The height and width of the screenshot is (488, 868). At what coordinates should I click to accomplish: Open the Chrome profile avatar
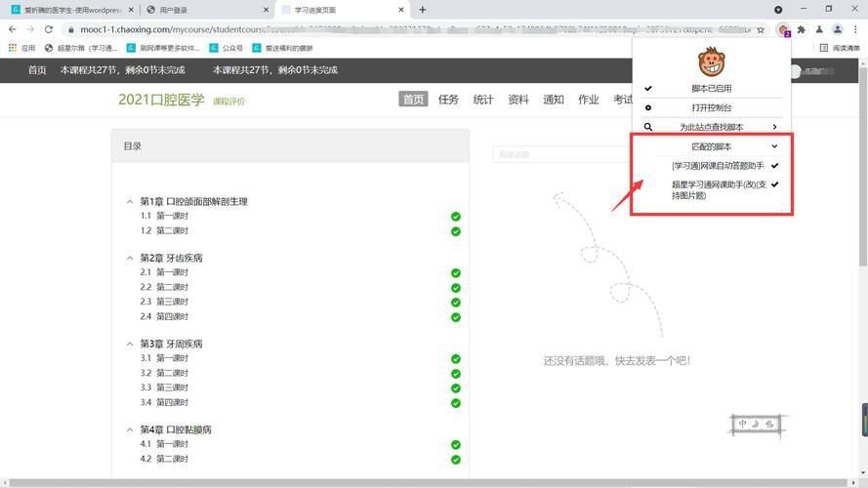click(838, 29)
